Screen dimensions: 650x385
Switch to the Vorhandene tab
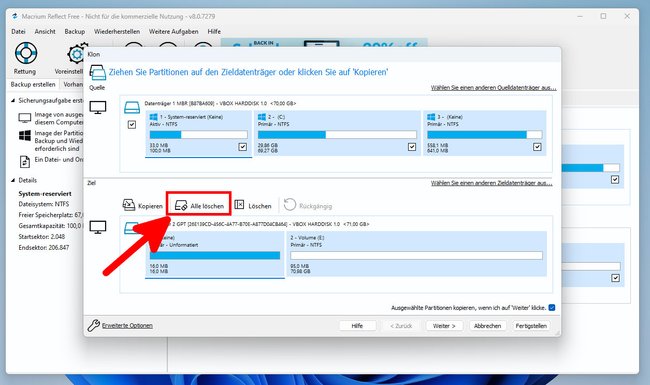[73, 85]
